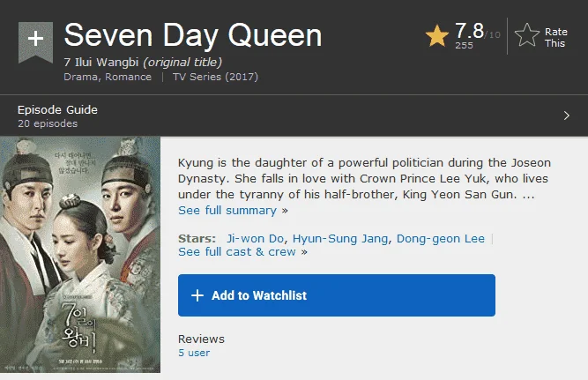The width and height of the screenshot is (588, 380).
Task: Open Dong-geon Lee's profile link
Action: pyautogui.click(x=441, y=239)
